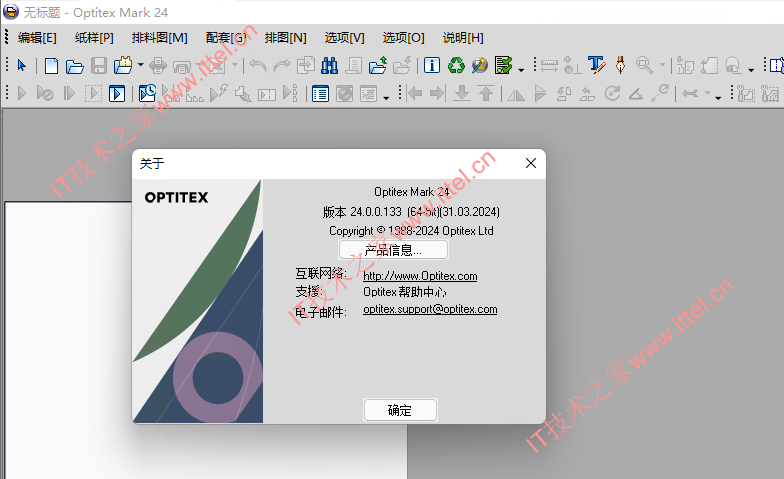The height and width of the screenshot is (479, 784).
Task: Click the circular rotate arrow icon
Action: [612, 93]
